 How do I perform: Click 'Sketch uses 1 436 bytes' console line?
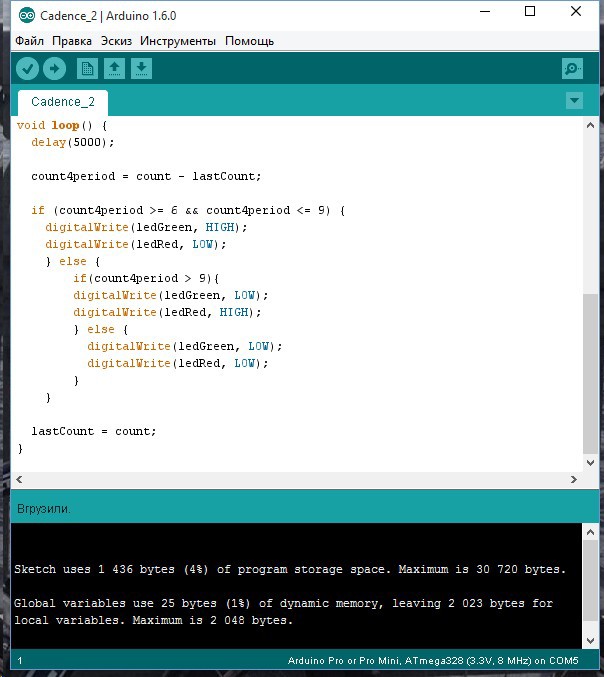pos(290,569)
